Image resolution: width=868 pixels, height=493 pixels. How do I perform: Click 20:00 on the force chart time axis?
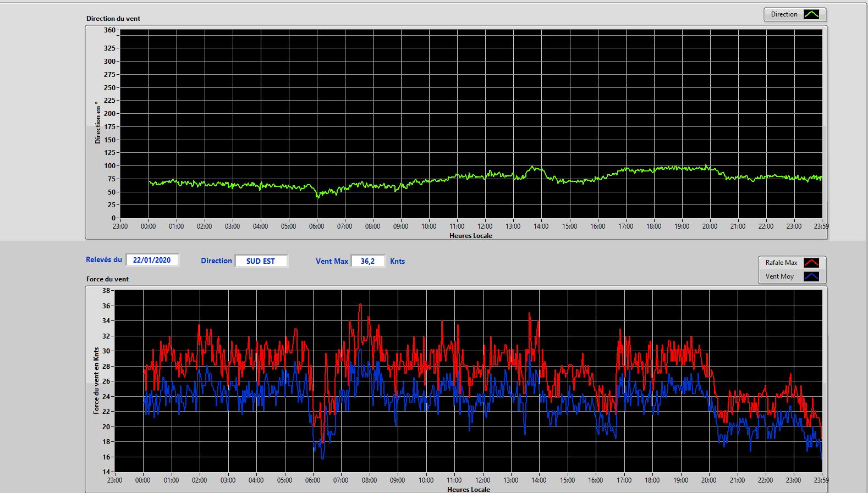(x=709, y=480)
